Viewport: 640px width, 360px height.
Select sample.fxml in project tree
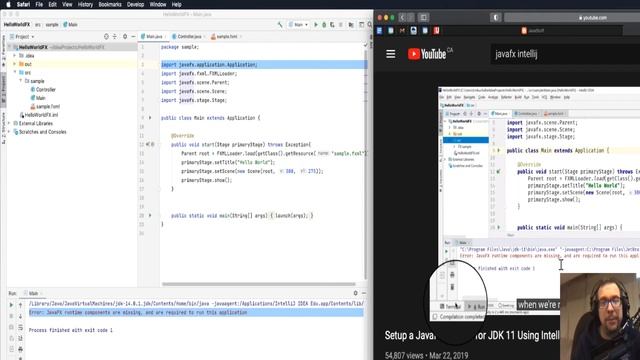(x=45, y=107)
